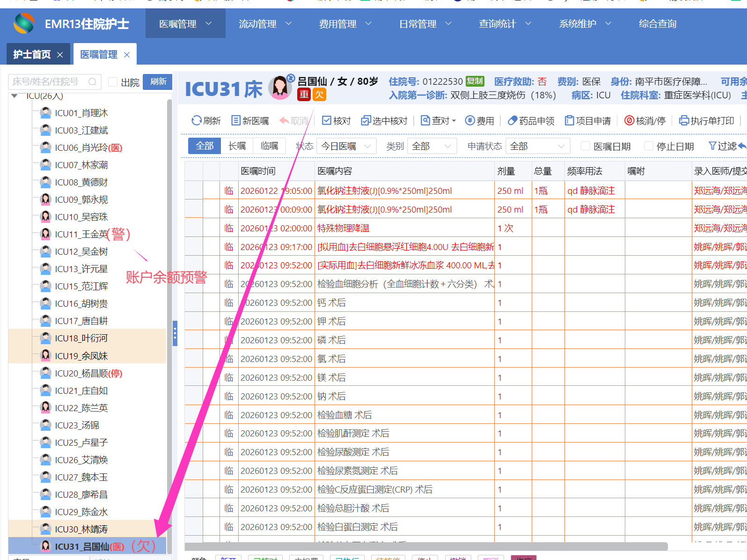
Task: Open the 查对 dropdown in toolbar
Action: coord(439,121)
